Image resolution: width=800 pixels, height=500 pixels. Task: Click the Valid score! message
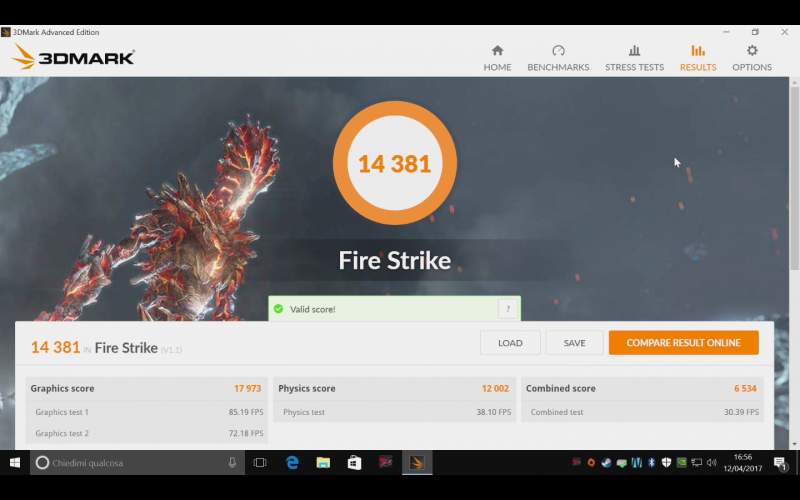coord(313,309)
